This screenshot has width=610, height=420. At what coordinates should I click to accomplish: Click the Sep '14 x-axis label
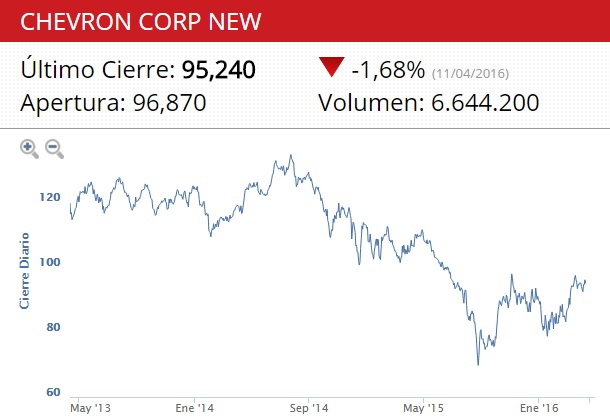(308, 408)
